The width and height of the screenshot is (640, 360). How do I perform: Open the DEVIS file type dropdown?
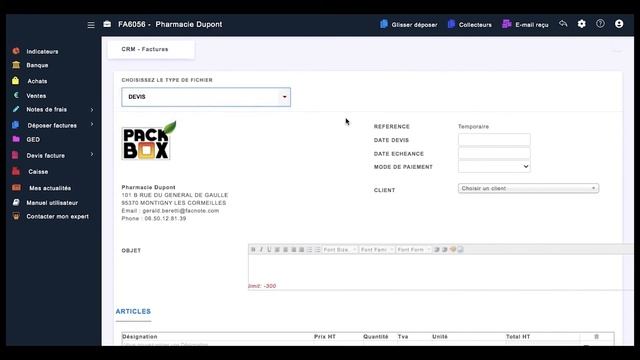pos(206,97)
